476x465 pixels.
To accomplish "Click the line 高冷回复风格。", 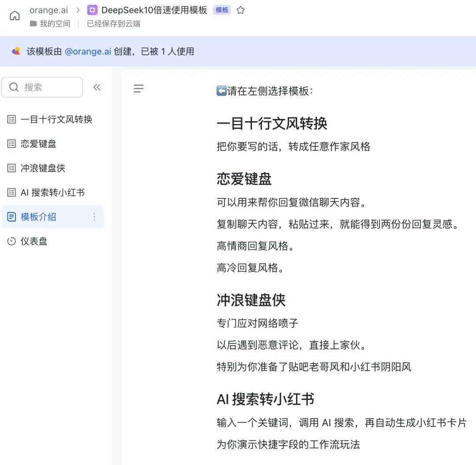I will pos(251,268).
